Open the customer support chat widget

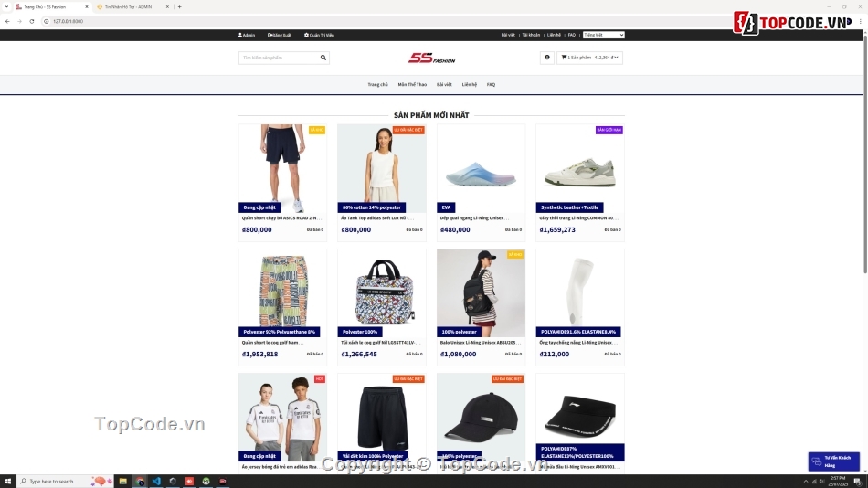pyautogui.click(x=833, y=461)
